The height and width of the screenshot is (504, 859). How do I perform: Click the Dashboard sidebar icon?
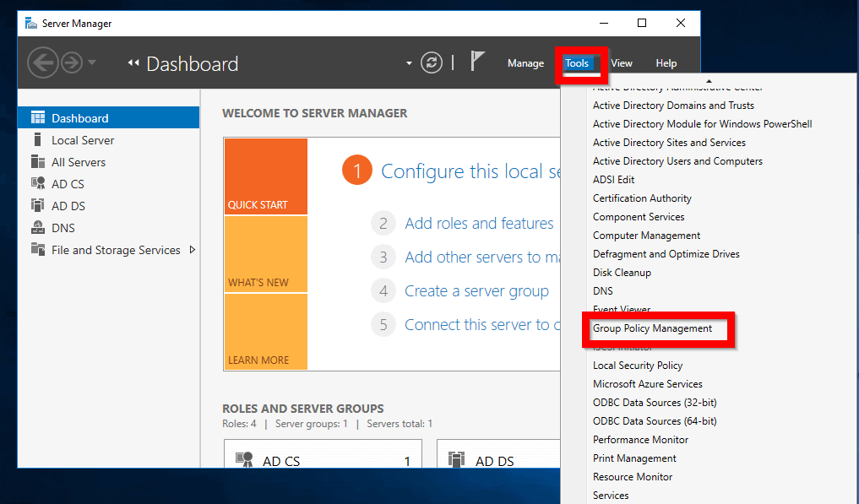click(x=38, y=118)
